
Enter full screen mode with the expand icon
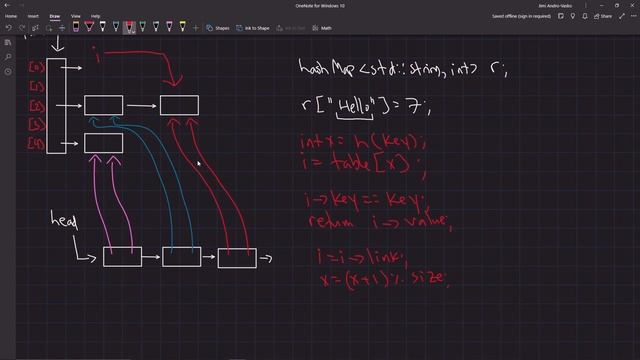click(622, 16)
